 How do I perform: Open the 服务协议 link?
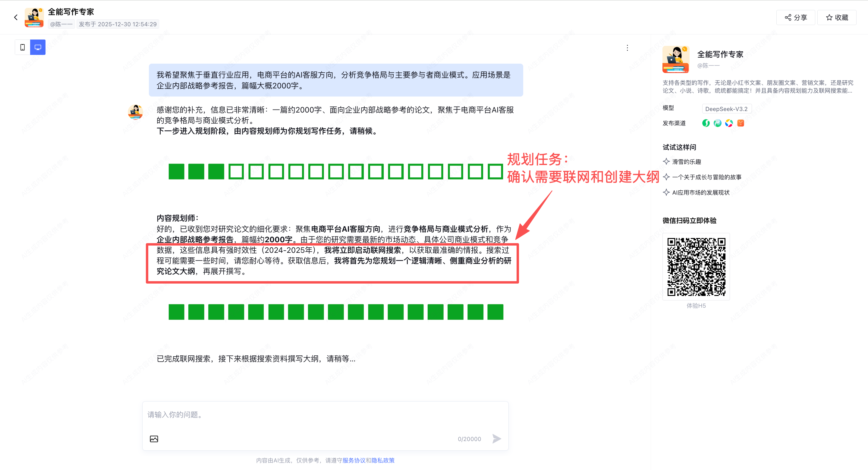click(x=354, y=461)
